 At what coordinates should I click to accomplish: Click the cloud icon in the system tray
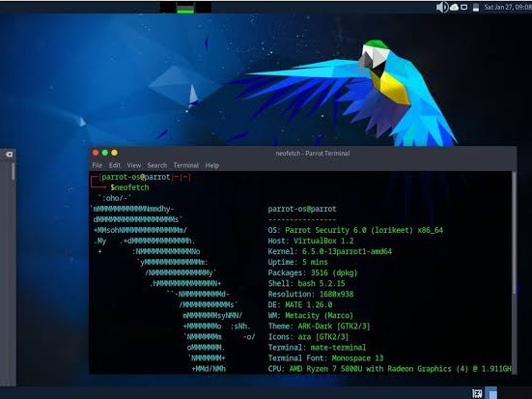click(454, 7)
